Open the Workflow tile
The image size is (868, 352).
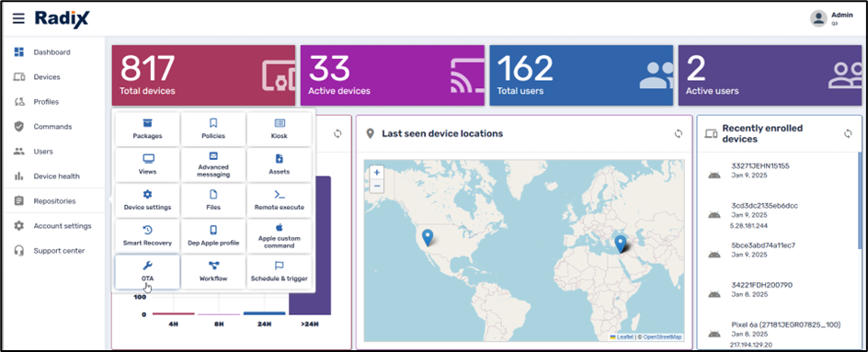point(213,272)
